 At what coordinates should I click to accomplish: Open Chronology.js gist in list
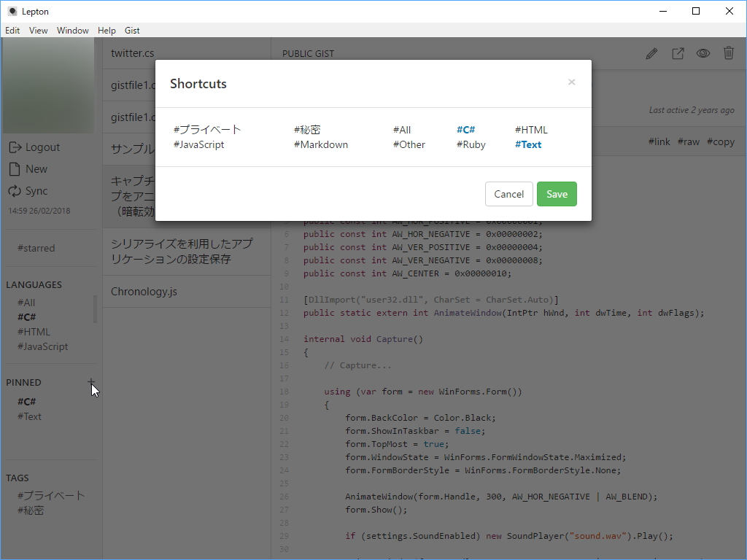pos(187,292)
